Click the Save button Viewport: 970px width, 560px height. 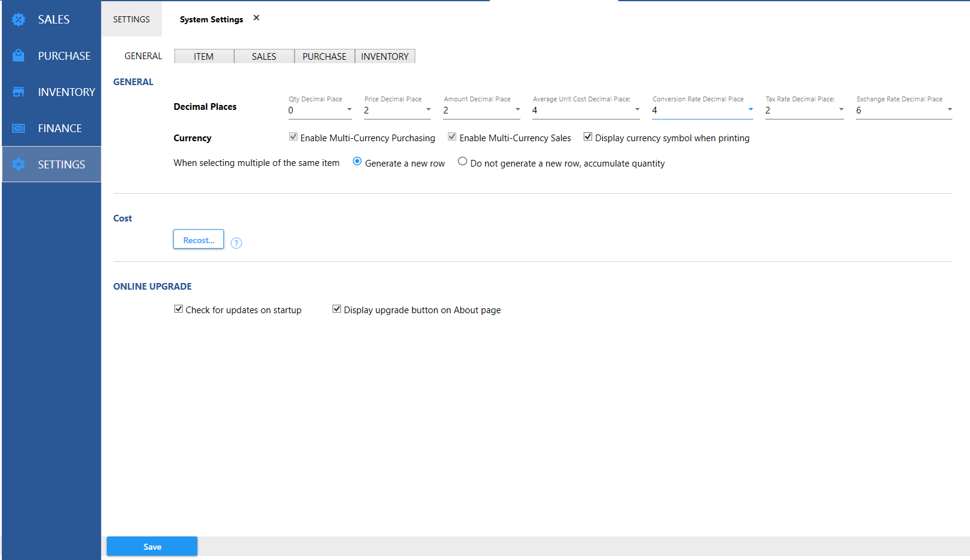(152, 546)
